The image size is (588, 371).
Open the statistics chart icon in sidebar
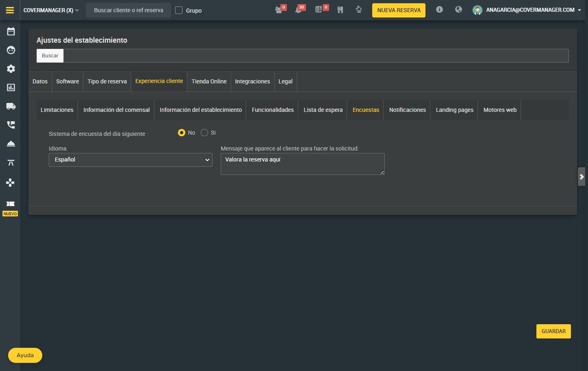tap(11, 87)
